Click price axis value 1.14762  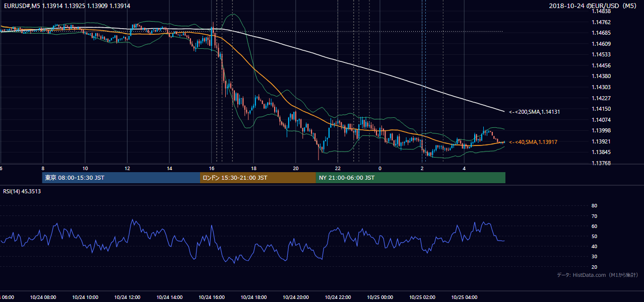[601, 22]
